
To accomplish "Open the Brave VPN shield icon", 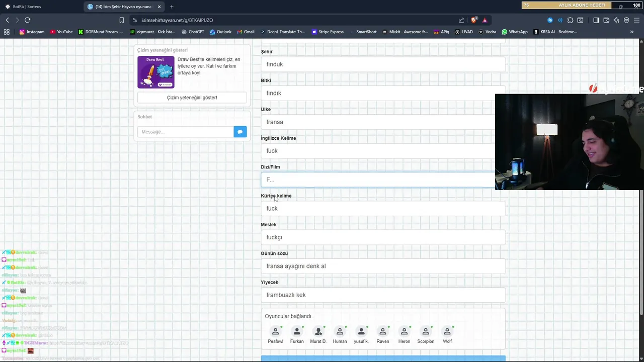I will [626, 20].
